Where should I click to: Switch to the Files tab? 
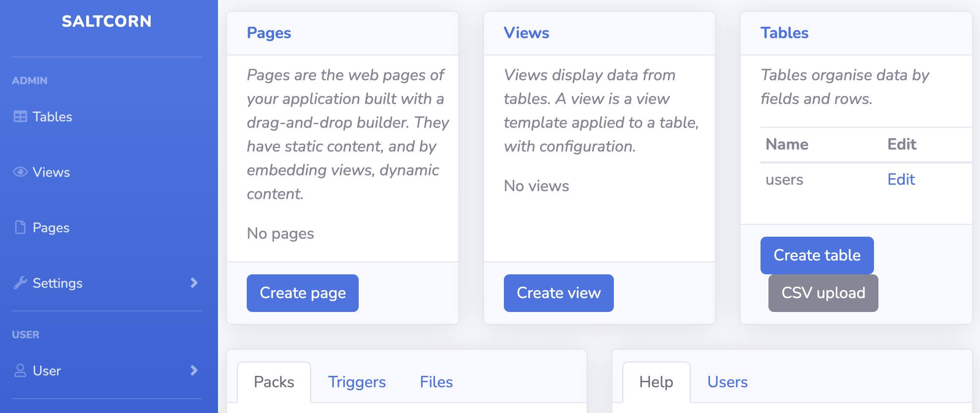point(436,382)
